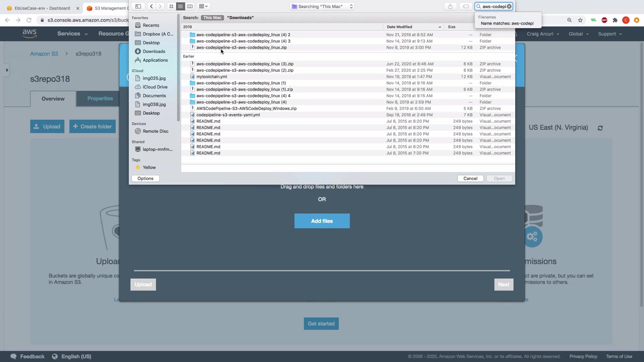This screenshot has height=362, width=644.
Task: Toggle the file dialog sidebar button
Action: coord(138,7)
